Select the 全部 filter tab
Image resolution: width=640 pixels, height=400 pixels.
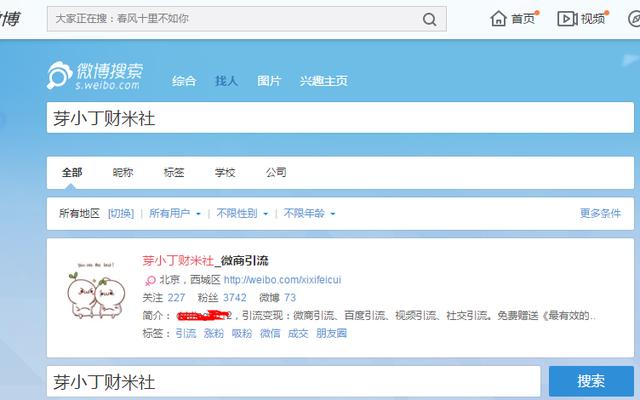click(72, 172)
